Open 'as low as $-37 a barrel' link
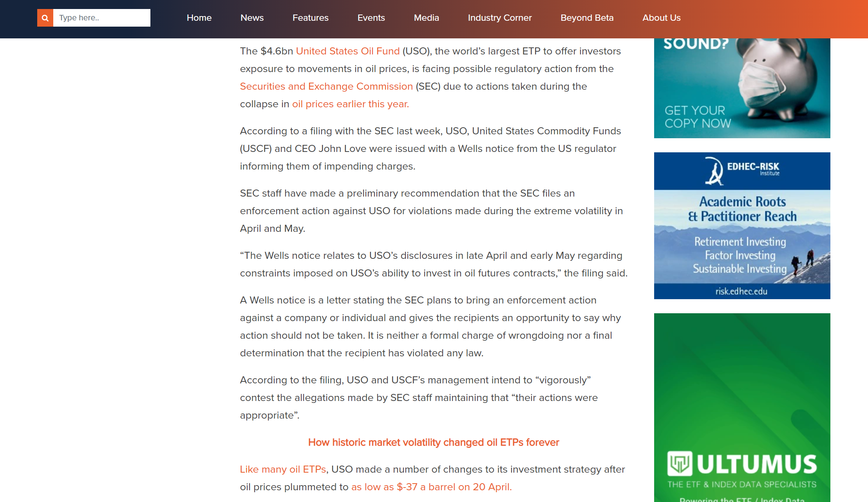This screenshot has width=868, height=502. [x=432, y=487]
